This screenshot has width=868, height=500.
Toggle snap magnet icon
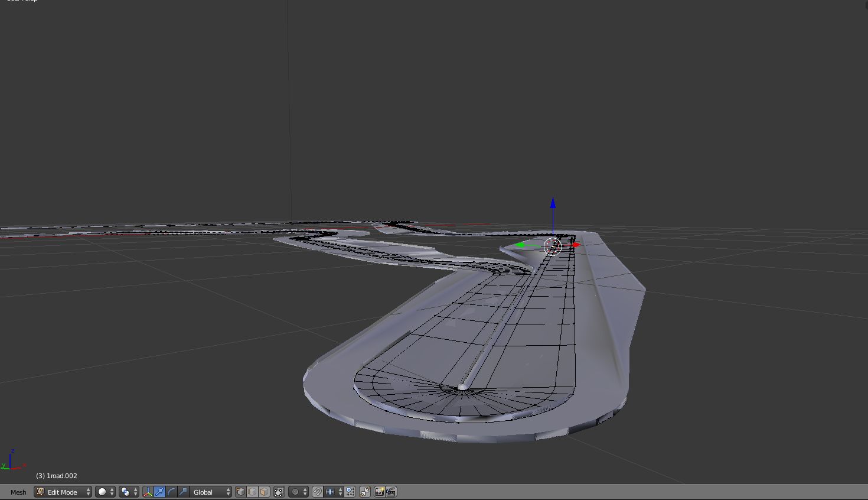coord(318,492)
